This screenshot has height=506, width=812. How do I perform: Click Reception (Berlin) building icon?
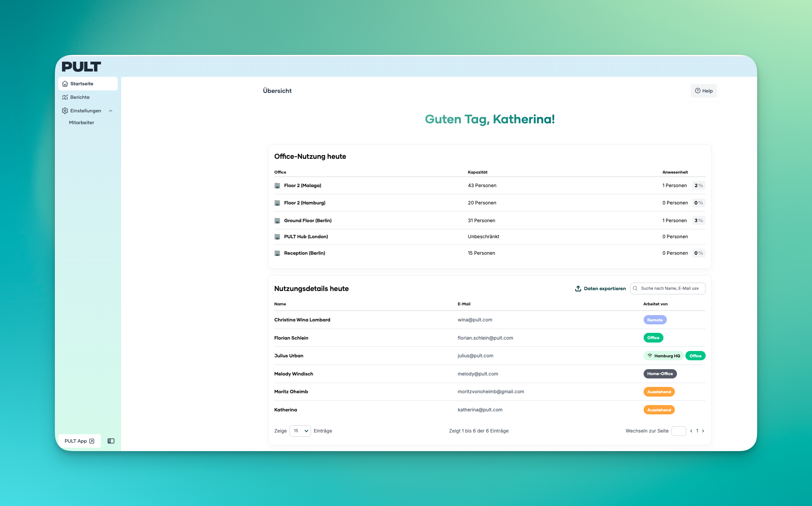point(277,253)
